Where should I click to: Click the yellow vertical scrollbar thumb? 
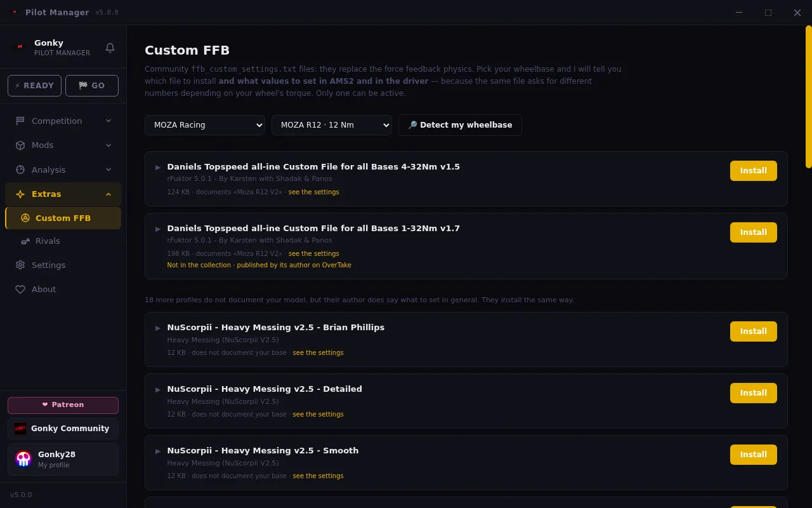(x=809, y=97)
